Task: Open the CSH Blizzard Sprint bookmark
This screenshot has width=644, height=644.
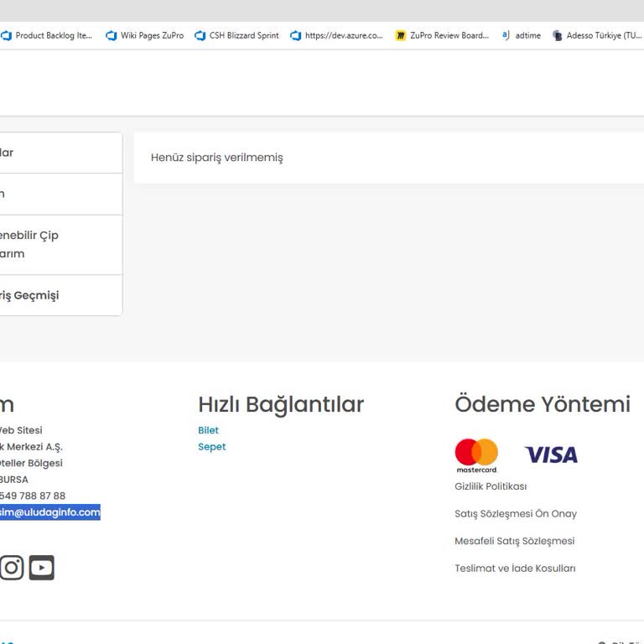Action: click(236, 35)
